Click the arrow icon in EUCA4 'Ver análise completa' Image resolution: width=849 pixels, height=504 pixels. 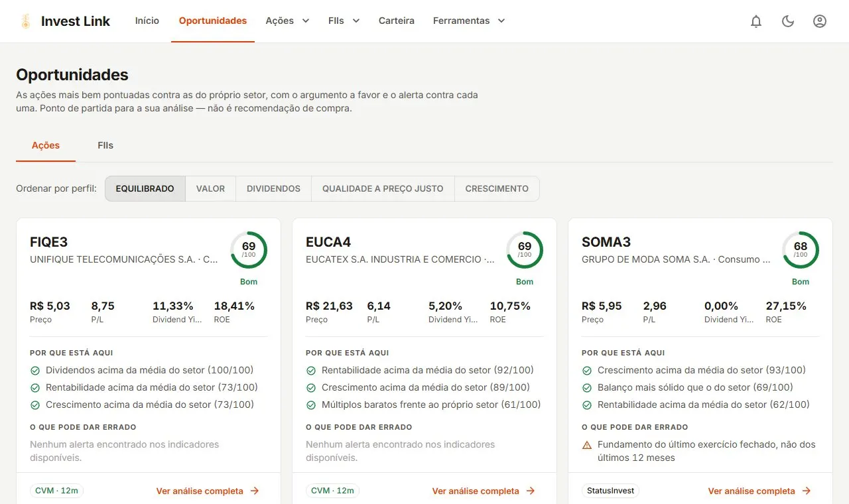[x=531, y=491]
